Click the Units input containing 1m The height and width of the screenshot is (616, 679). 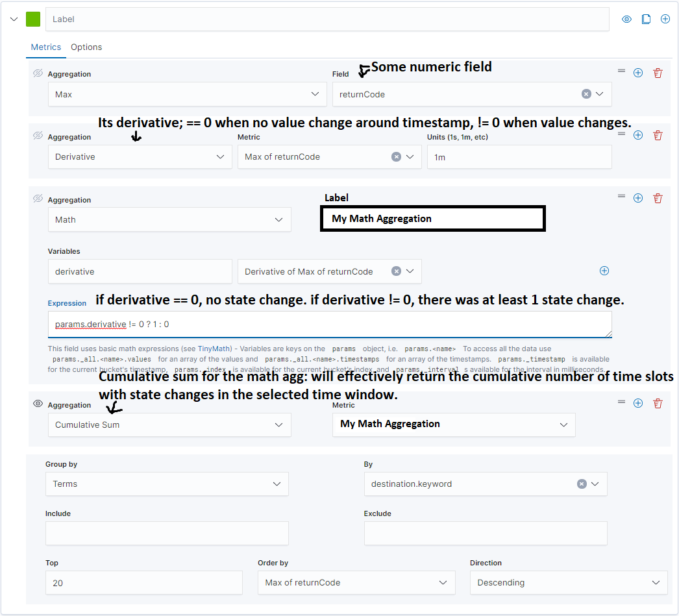[519, 156]
